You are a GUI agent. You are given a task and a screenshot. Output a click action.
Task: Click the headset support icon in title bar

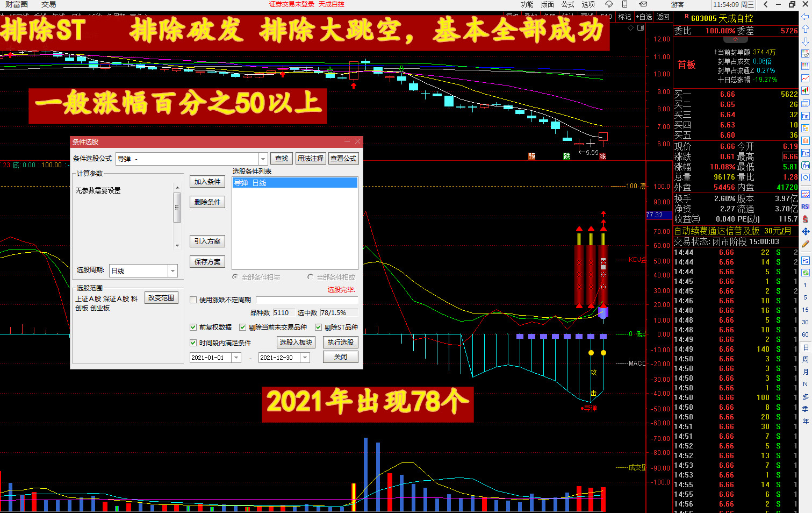(x=609, y=4)
